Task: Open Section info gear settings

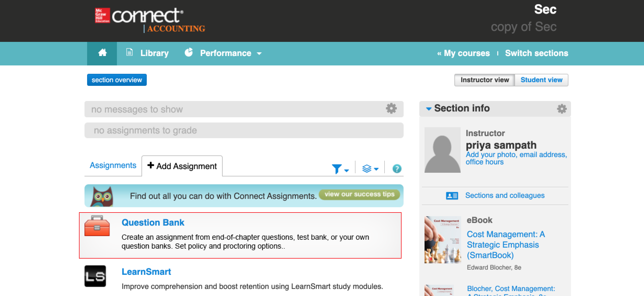Action: [562, 109]
